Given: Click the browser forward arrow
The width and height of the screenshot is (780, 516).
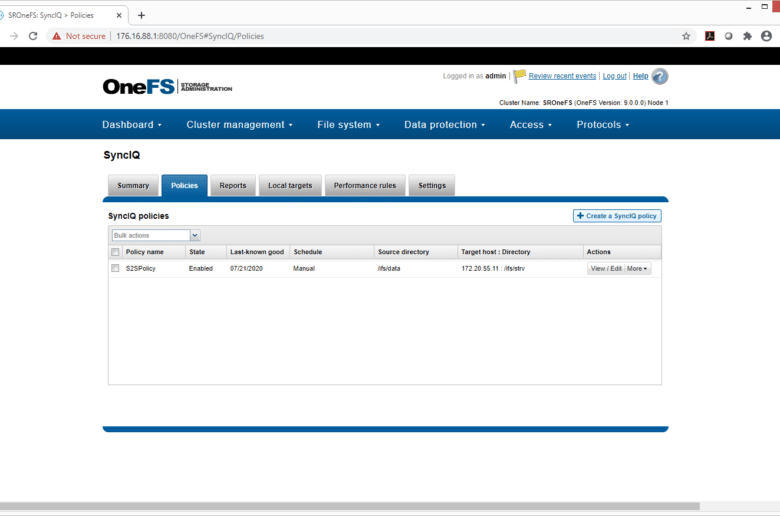Looking at the screenshot, I should [x=14, y=36].
